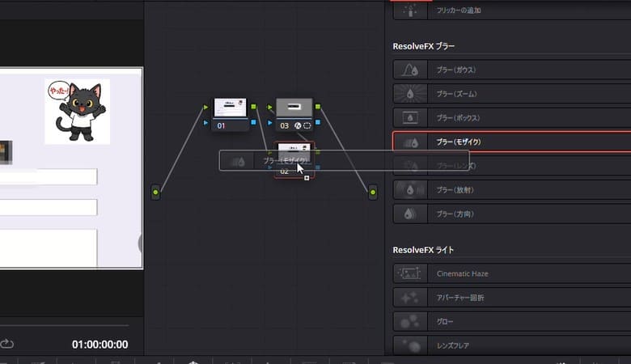Click the 01:00:00:00 timecode display
Image resolution: width=631 pixels, height=364 pixels.
point(101,344)
